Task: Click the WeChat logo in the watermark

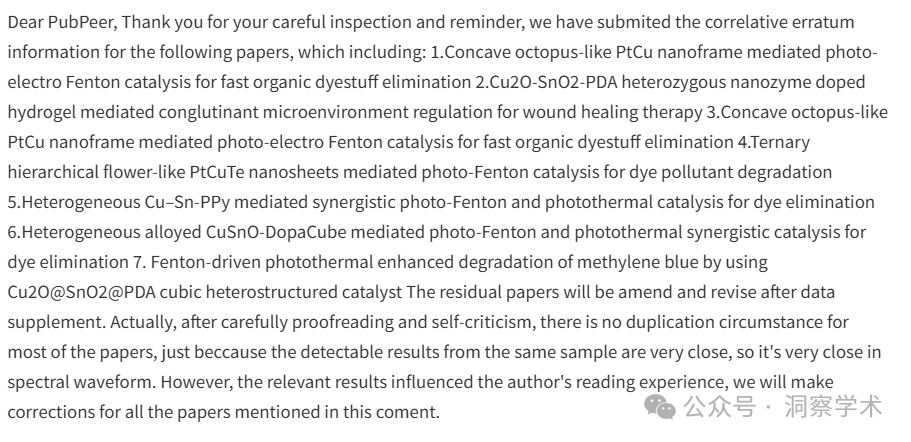Action: pos(661,407)
